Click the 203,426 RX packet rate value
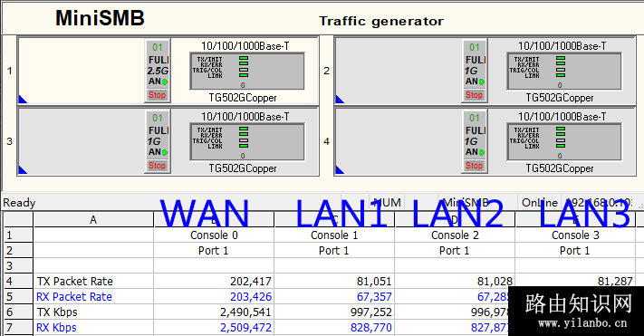Viewport: 644px width, 336px height. point(251,296)
